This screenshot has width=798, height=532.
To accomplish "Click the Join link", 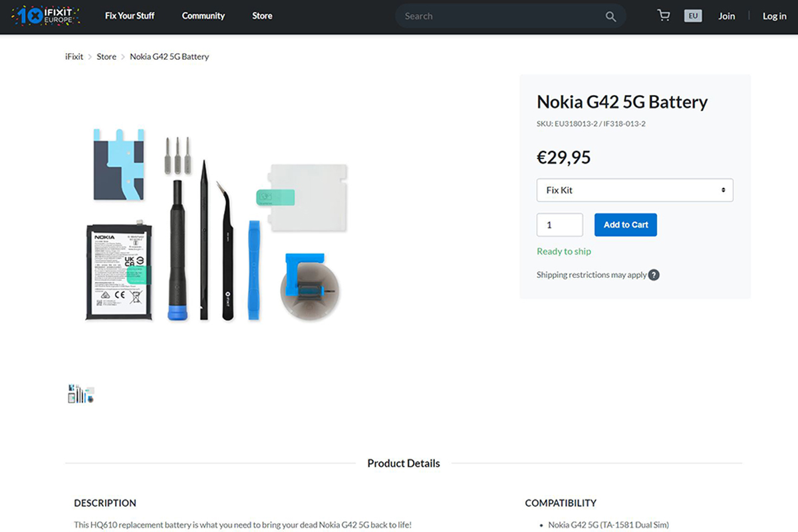I will coord(727,16).
